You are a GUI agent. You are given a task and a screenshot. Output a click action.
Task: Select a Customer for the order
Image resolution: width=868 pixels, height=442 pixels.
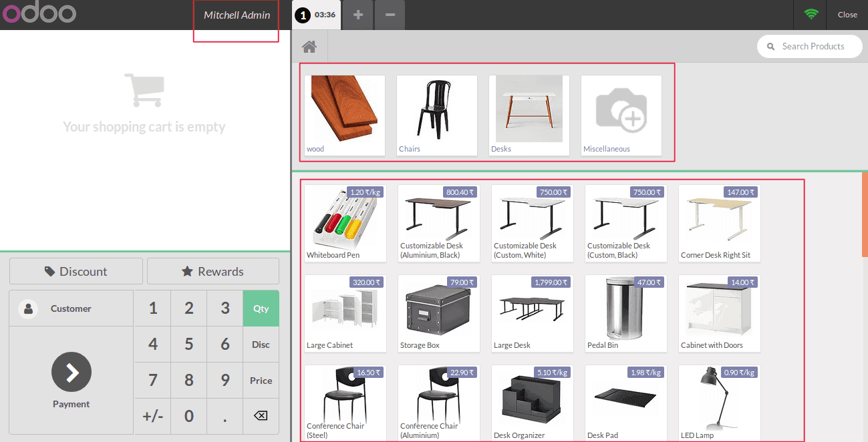pyautogui.click(x=71, y=308)
